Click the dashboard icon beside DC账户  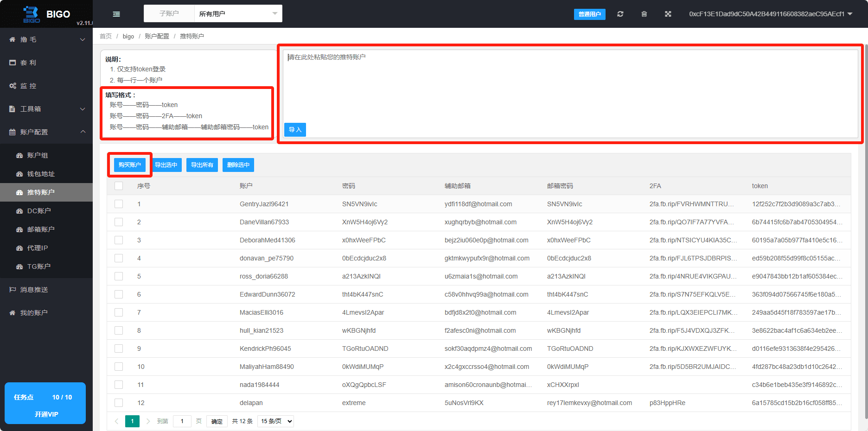(x=19, y=211)
